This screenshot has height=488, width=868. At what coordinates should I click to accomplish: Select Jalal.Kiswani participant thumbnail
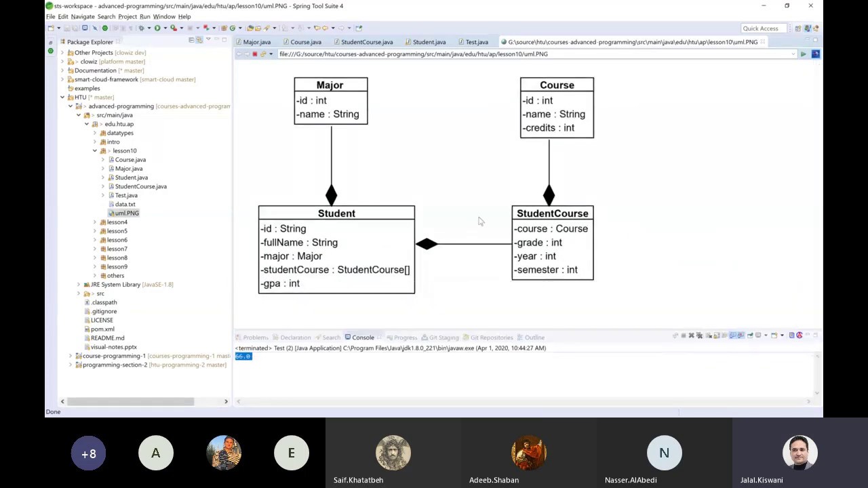[x=800, y=453]
